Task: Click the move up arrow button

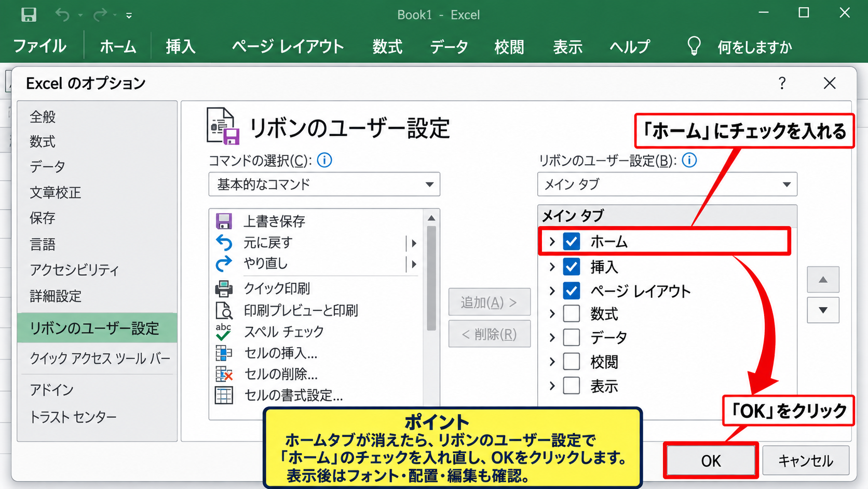Action: [x=823, y=280]
